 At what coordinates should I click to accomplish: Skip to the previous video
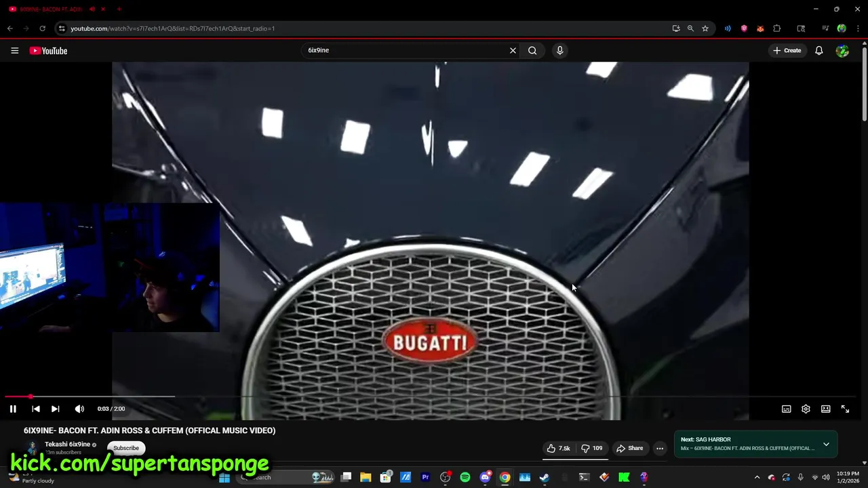[x=36, y=409]
